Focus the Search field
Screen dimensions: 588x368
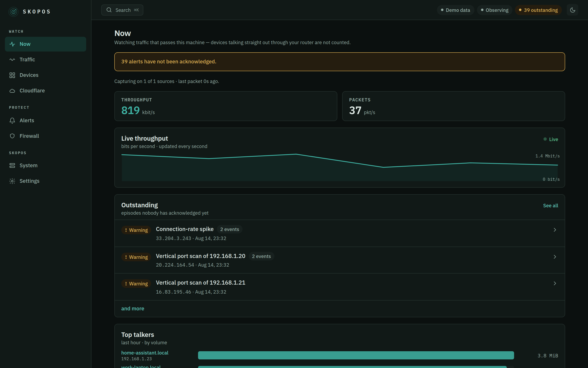[x=122, y=10]
